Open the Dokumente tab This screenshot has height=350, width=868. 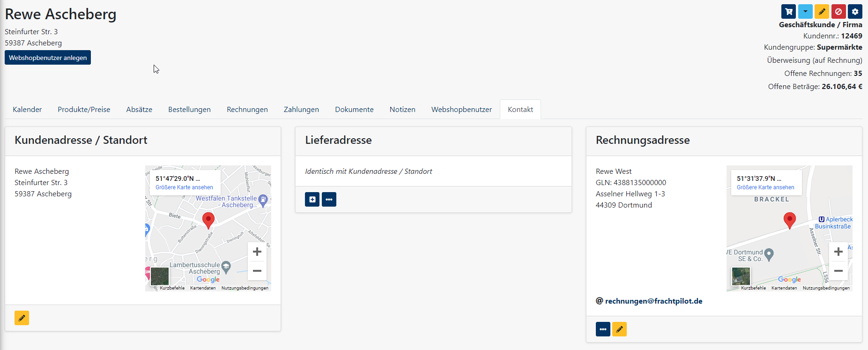pos(354,109)
